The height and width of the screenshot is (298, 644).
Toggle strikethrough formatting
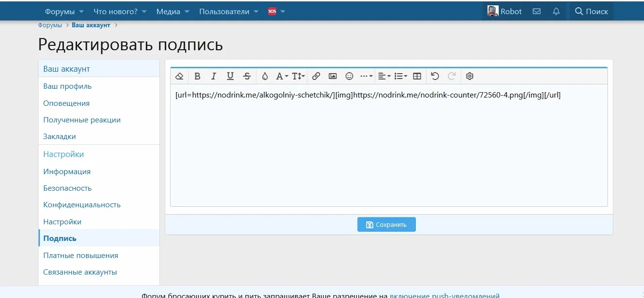click(x=247, y=76)
